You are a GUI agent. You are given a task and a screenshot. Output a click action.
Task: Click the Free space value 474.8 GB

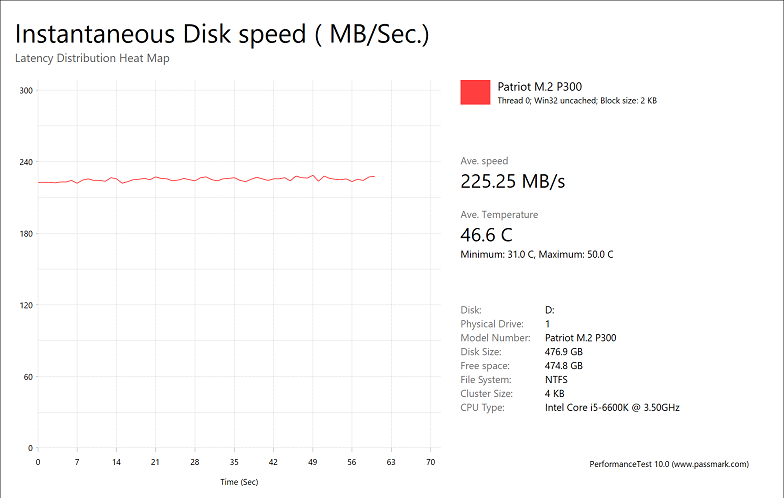click(564, 366)
